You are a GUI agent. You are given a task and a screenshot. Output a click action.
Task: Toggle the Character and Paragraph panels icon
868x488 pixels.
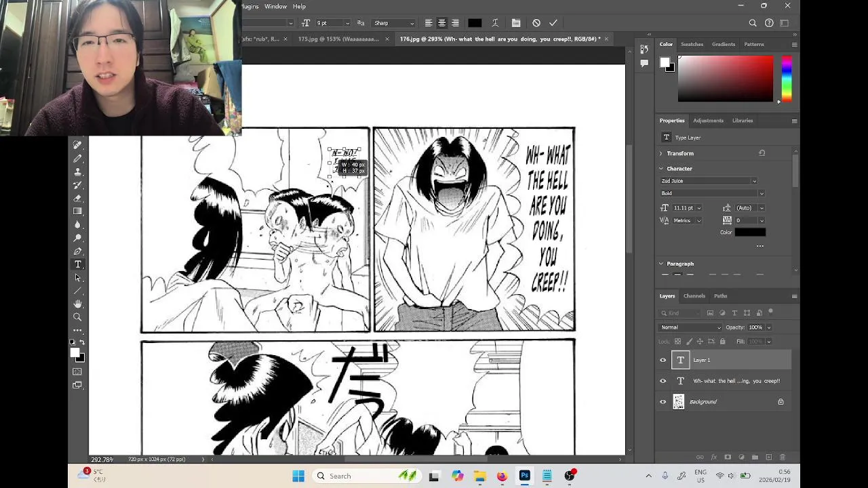click(516, 23)
